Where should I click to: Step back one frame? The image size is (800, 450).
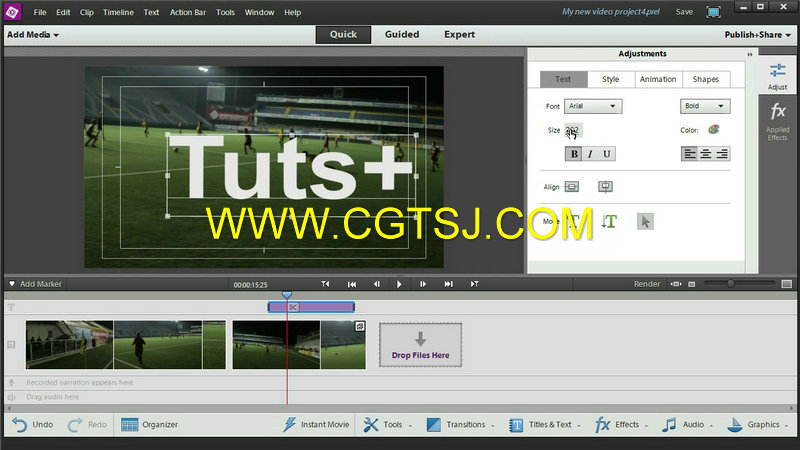[377, 284]
